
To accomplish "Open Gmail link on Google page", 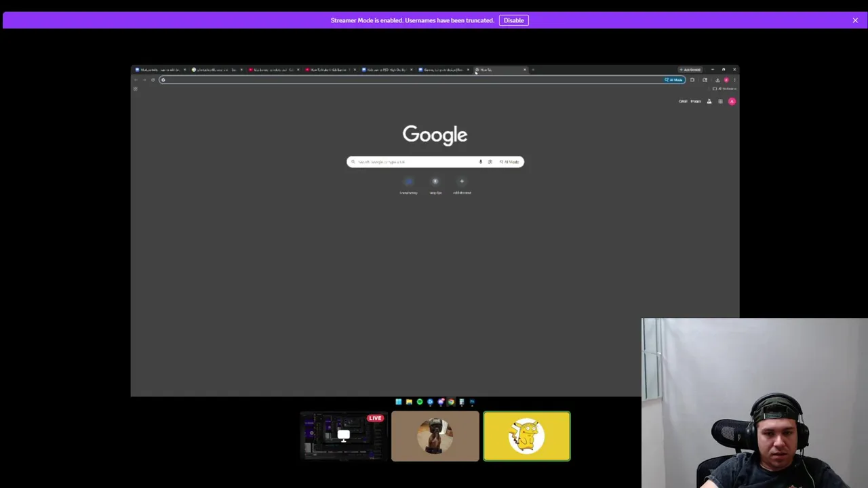I will (683, 101).
